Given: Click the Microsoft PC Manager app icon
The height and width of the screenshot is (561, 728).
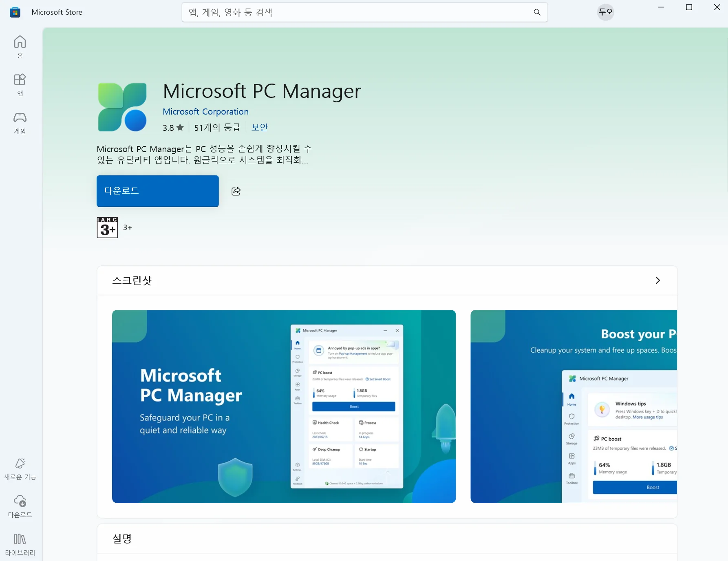Looking at the screenshot, I should [x=122, y=107].
